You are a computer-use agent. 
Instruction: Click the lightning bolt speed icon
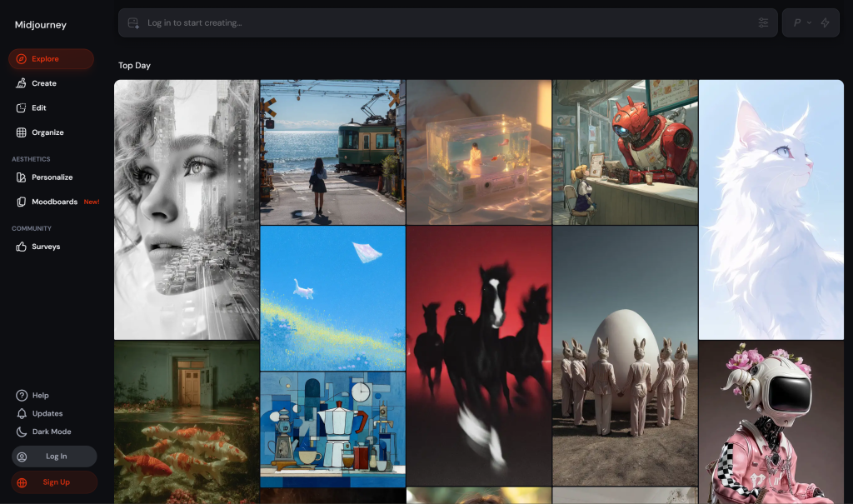tap(825, 23)
